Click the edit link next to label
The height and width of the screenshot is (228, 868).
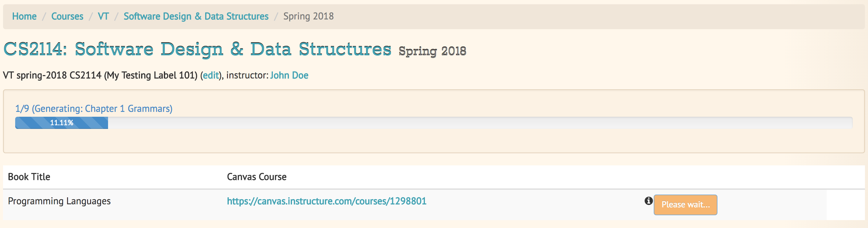211,75
